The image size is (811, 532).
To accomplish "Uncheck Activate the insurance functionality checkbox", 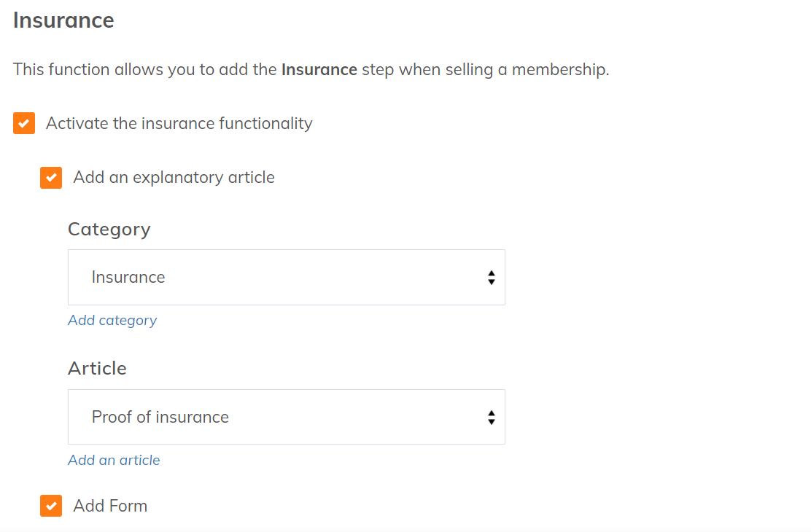I will pyautogui.click(x=24, y=123).
